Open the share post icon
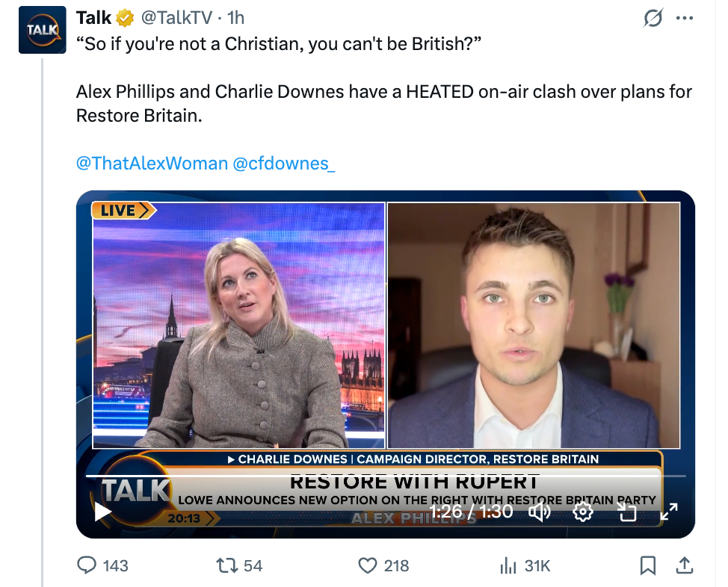728x587 pixels. (x=685, y=565)
